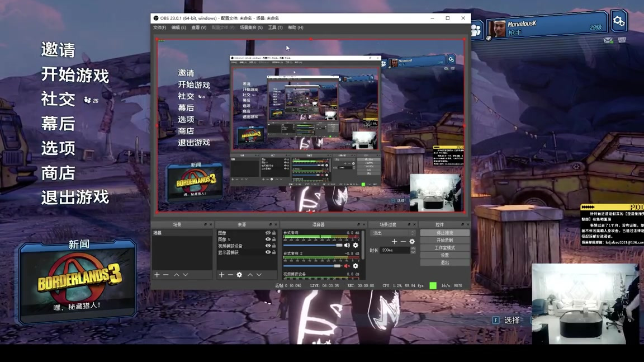The image size is (644, 362).
Task: Hide the 视频捕获设备 source
Action: click(x=268, y=246)
